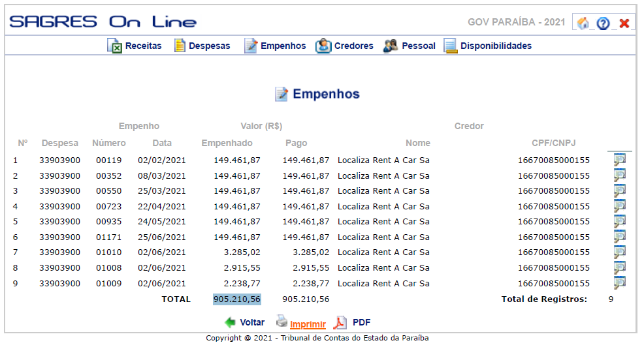Click the Número column header
Screen dimensions: 644x347
109,143
